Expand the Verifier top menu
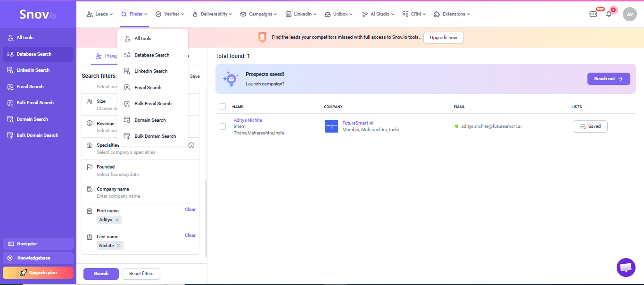 pyautogui.click(x=170, y=14)
